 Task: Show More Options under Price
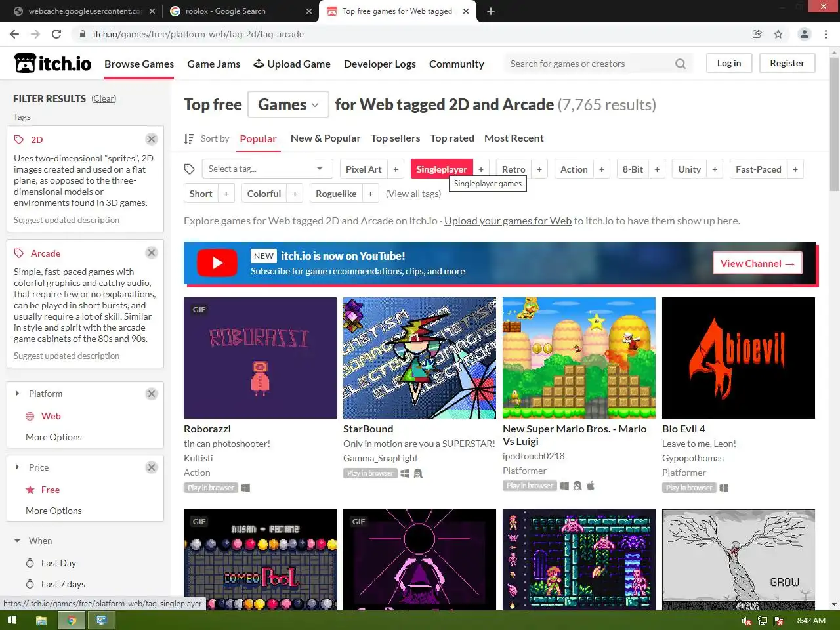coord(54,511)
